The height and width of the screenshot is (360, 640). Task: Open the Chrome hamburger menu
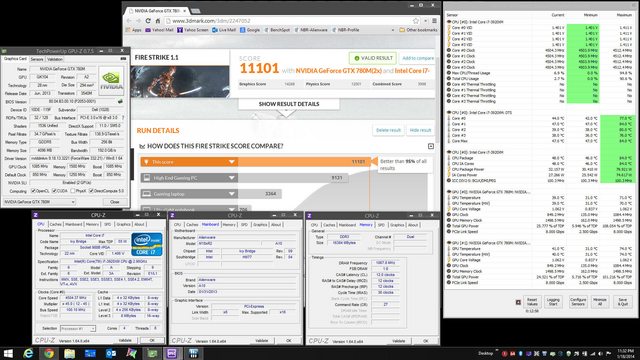click(x=434, y=21)
